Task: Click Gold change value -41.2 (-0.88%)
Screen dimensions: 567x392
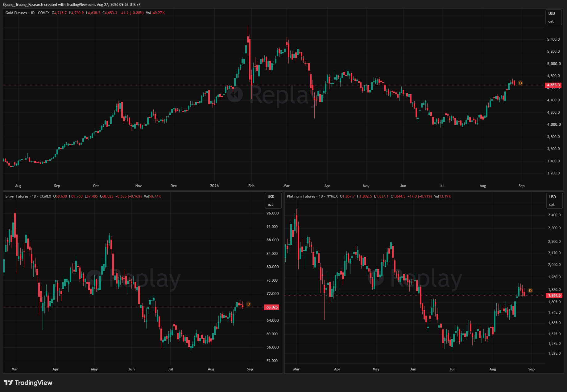Action: click(131, 13)
